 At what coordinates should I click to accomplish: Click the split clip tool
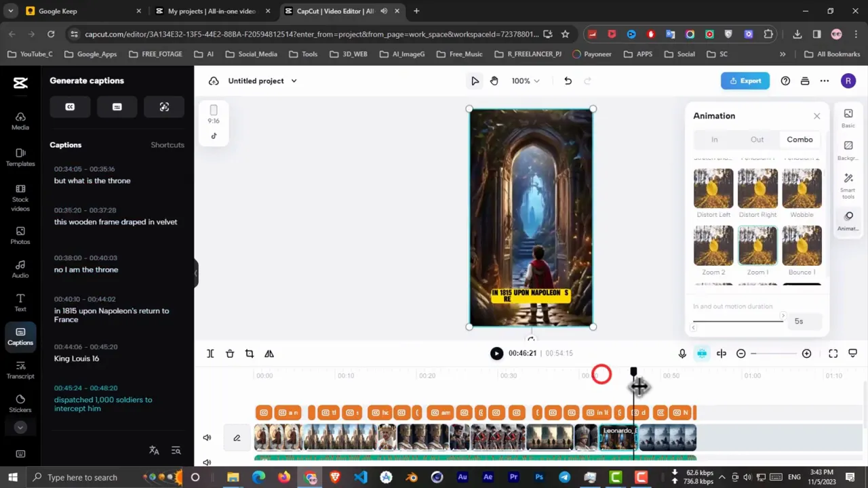[x=210, y=353]
